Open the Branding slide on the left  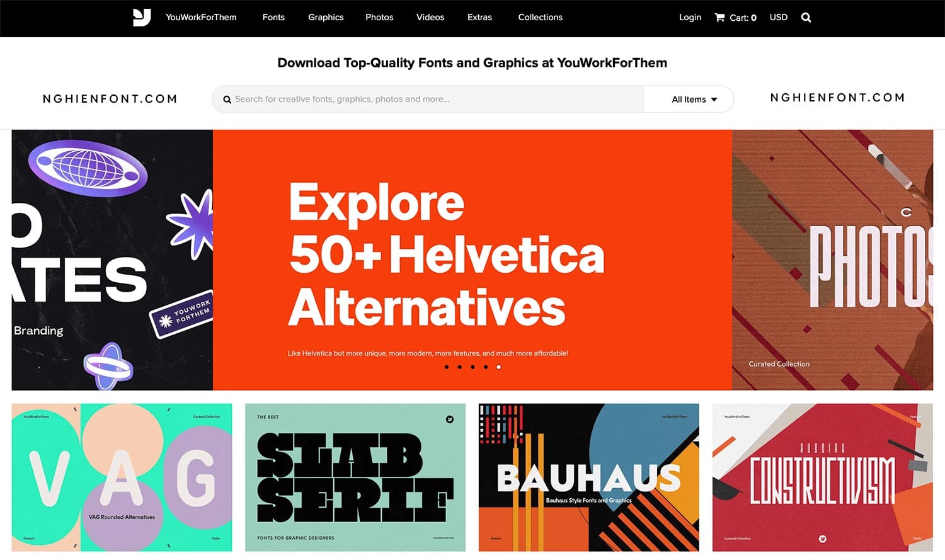112,260
